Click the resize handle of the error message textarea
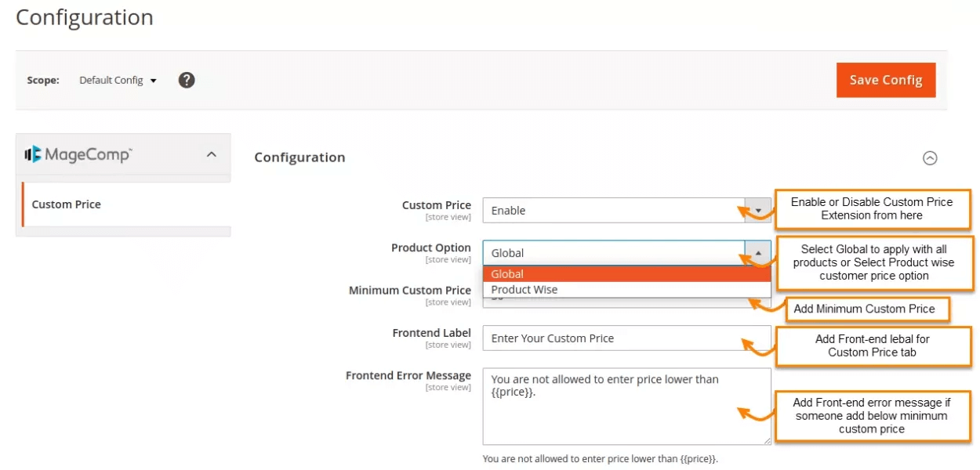The height and width of the screenshot is (470, 980). pyautogui.click(x=766, y=440)
